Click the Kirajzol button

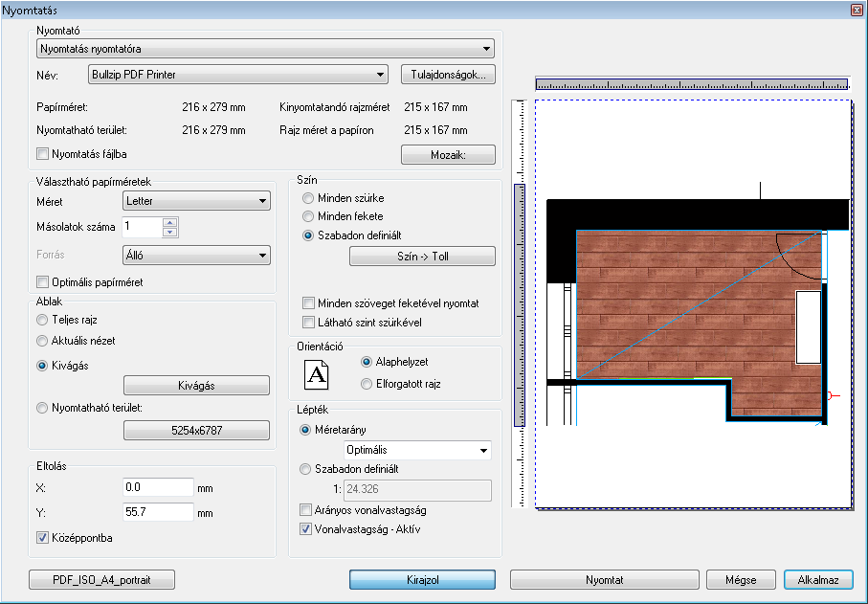click(x=423, y=580)
